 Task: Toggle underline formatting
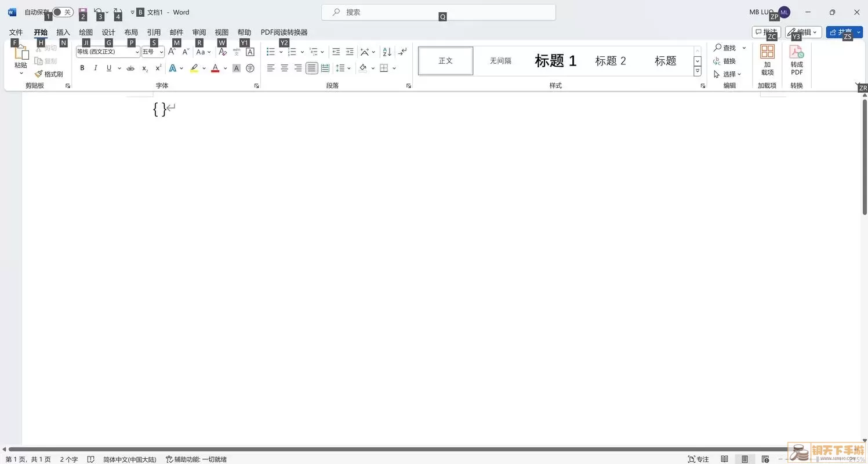click(x=108, y=68)
